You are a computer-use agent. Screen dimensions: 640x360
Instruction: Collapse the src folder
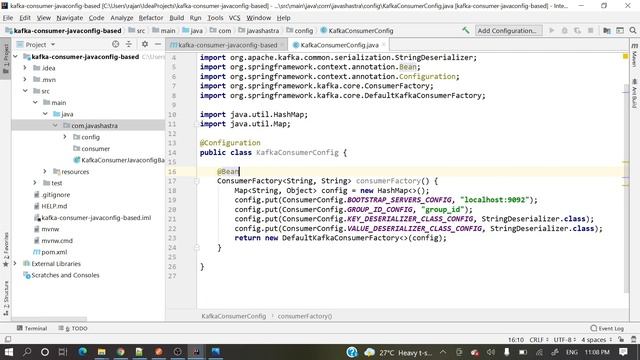[x=25, y=91]
